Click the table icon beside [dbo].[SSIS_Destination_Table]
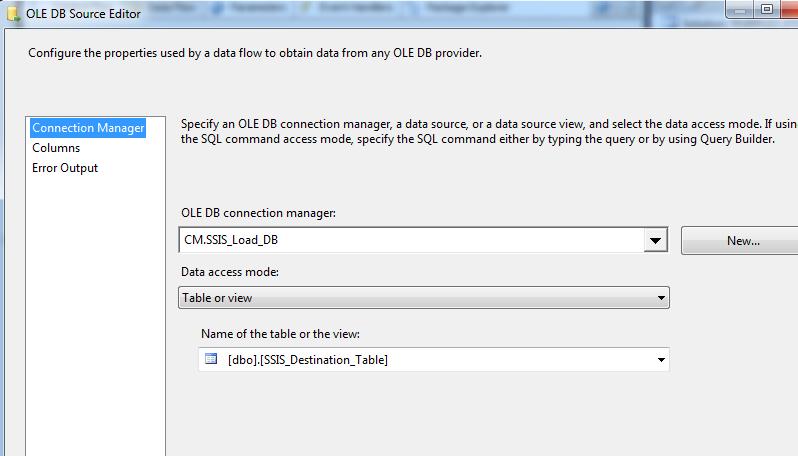798x456 pixels. pyautogui.click(x=211, y=359)
